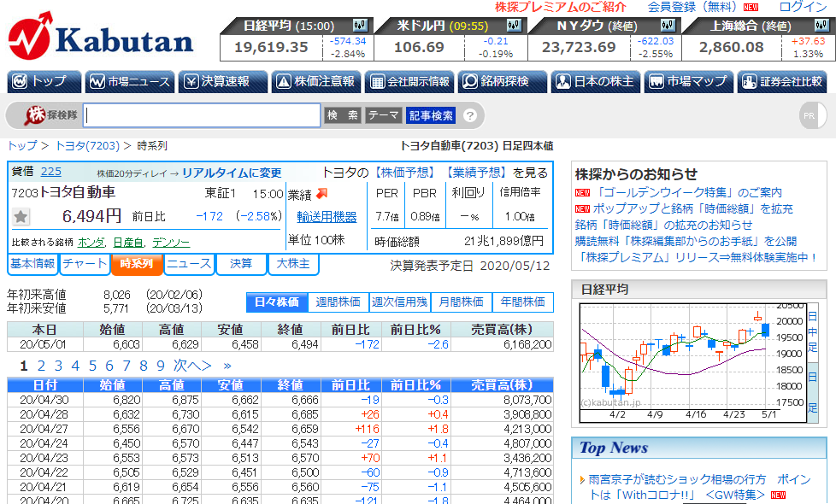Viewport: 836px width, 504px height.
Task: Switch to ニュース tab
Action: click(x=189, y=264)
